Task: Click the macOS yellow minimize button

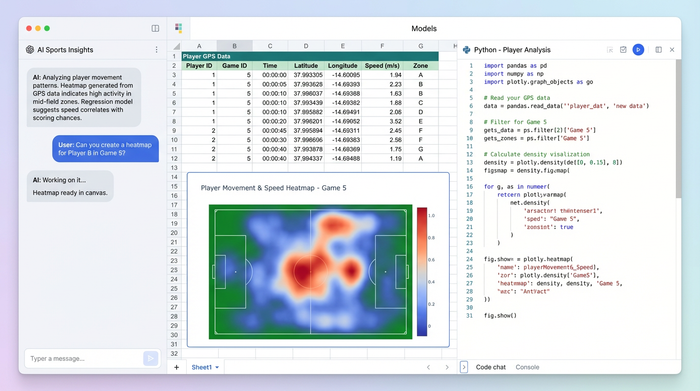Action: click(x=38, y=28)
